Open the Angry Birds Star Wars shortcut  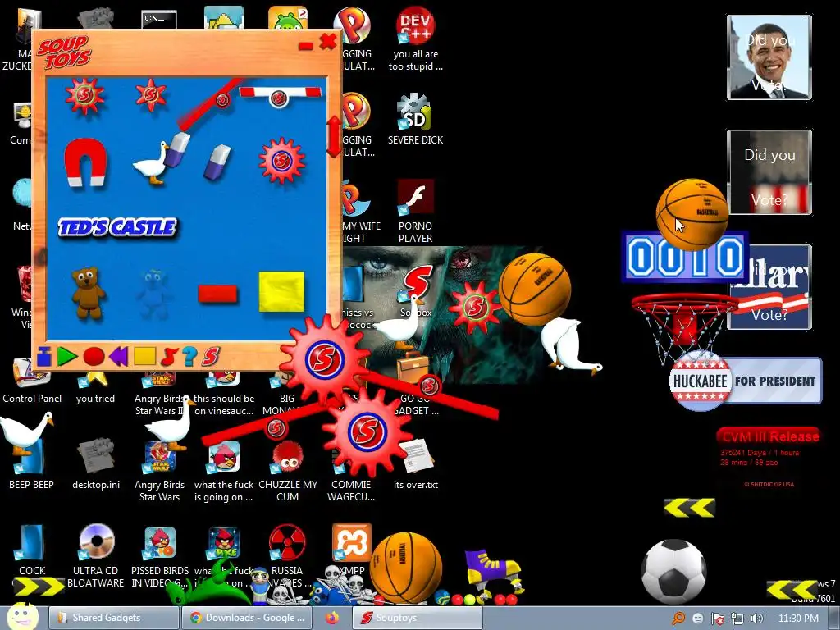[x=160, y=472]
